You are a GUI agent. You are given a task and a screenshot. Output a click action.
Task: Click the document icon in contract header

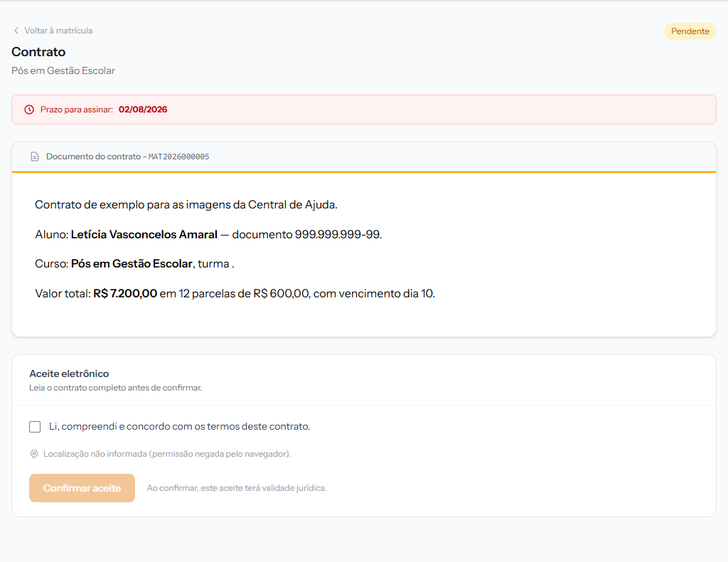[35, 157]
